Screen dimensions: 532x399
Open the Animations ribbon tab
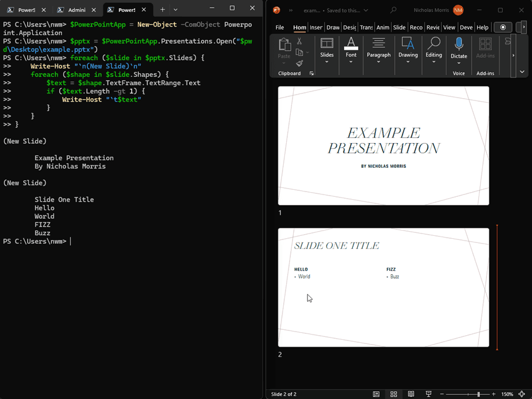(382, 27)
